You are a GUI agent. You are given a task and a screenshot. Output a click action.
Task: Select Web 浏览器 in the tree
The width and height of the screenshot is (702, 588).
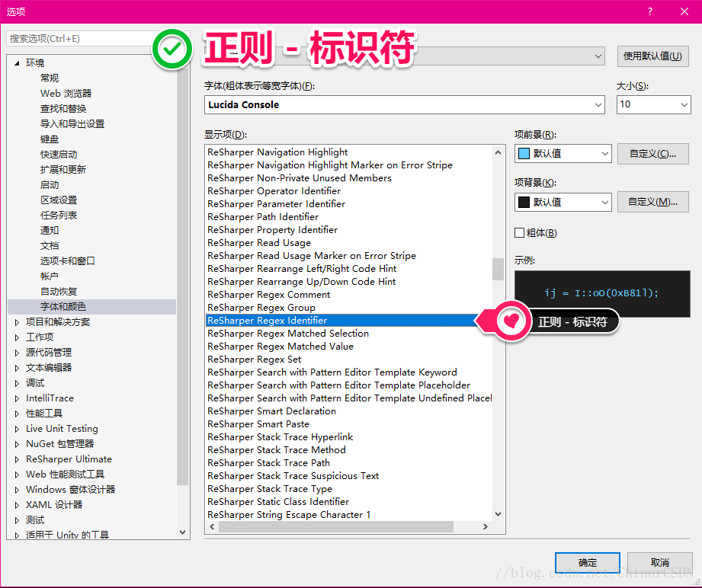[x=66, y=93]
